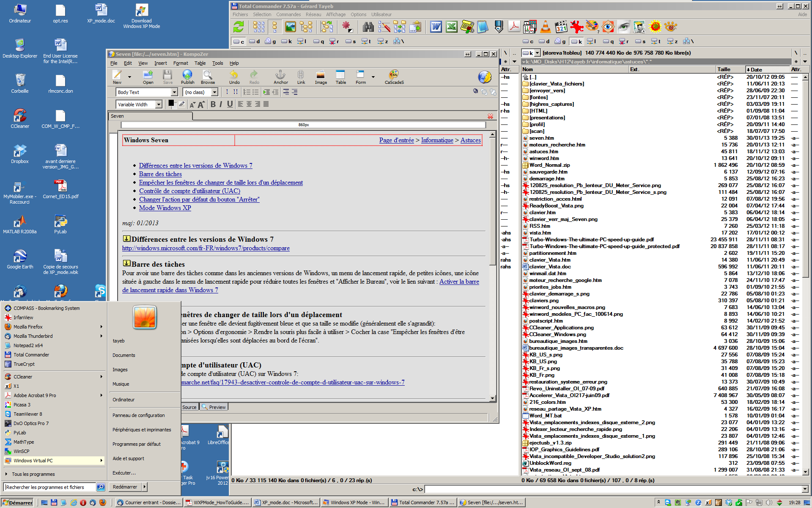Open CCleaner desktop icon
Viewport: 812px width, 508px height.
pos(20,119)
